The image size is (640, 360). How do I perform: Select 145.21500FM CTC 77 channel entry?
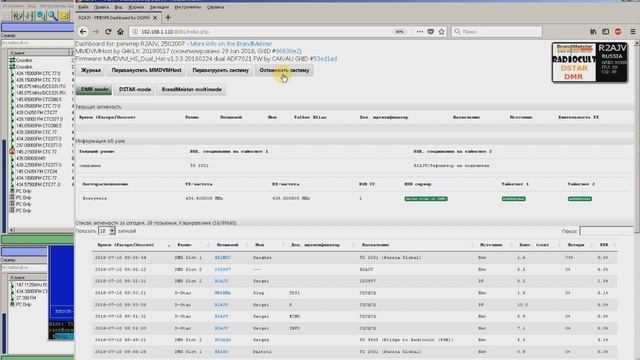coord(37,152)
